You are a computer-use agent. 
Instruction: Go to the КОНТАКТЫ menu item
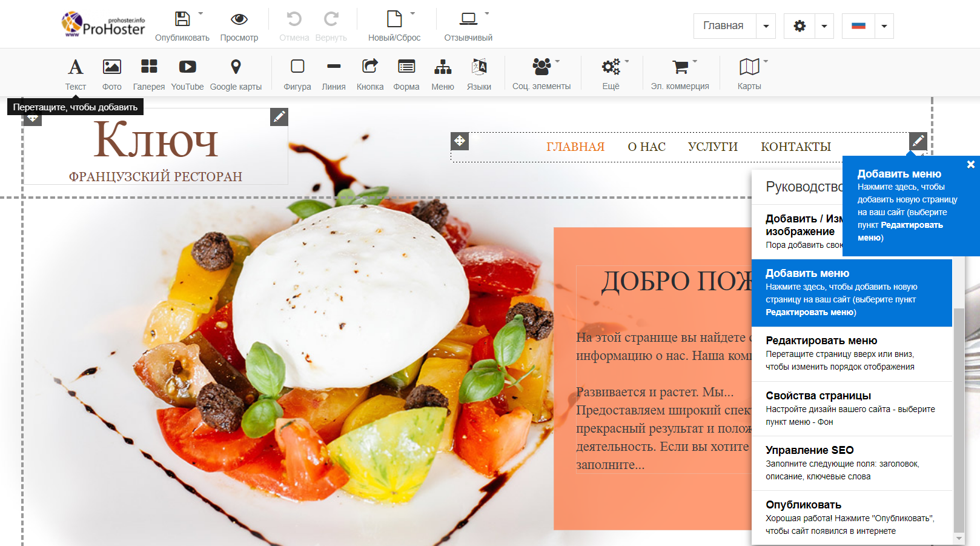tap(795, 147)
